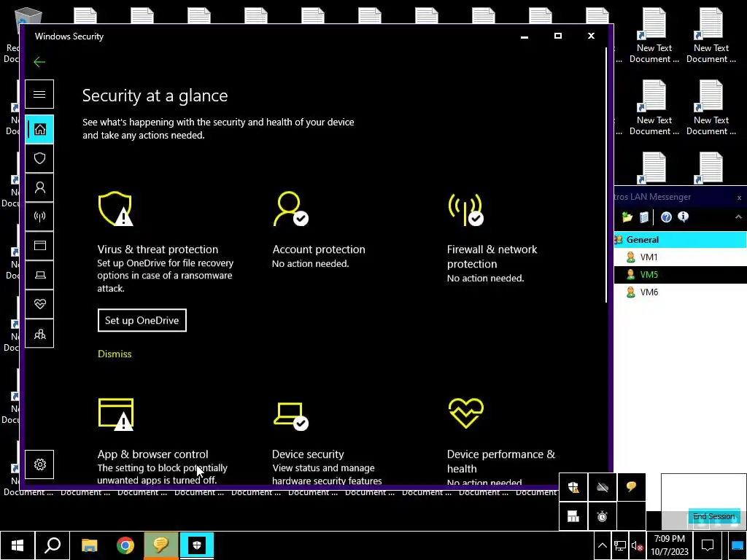Switch to LAN Messenger taskbar button
Screen dimensions: 747x560
tap(161, 545)
